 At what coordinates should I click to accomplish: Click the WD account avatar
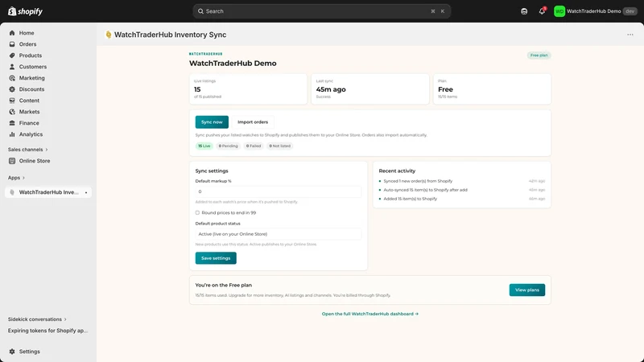(x=559, y=11)
